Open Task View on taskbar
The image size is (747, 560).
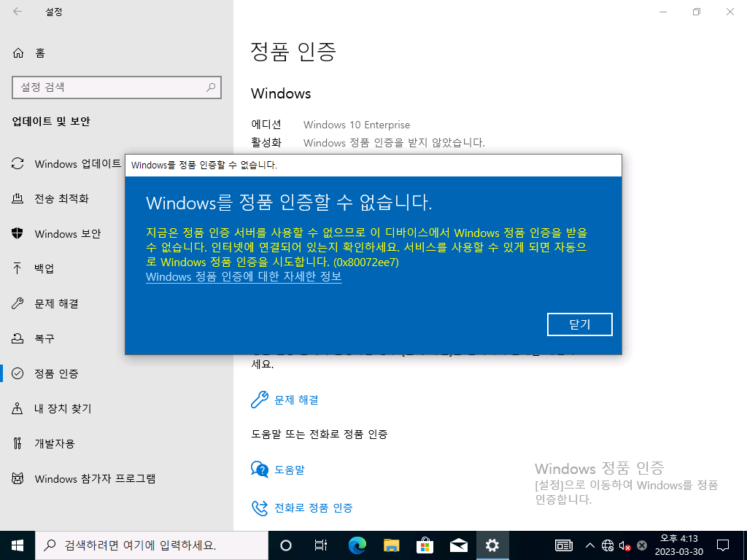tap(321, 545)
